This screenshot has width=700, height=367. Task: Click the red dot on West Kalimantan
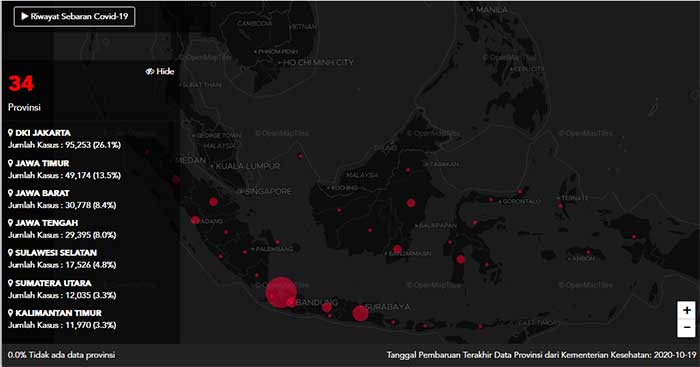pyautogui.click(x=339, y=210)
